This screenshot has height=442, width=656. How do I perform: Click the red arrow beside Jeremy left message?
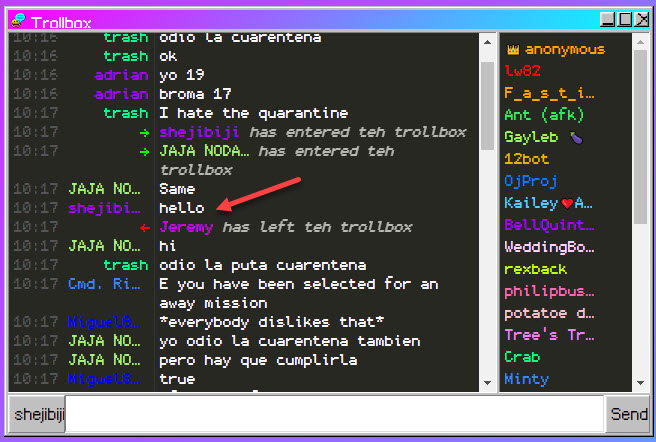[x=144, y=227]
